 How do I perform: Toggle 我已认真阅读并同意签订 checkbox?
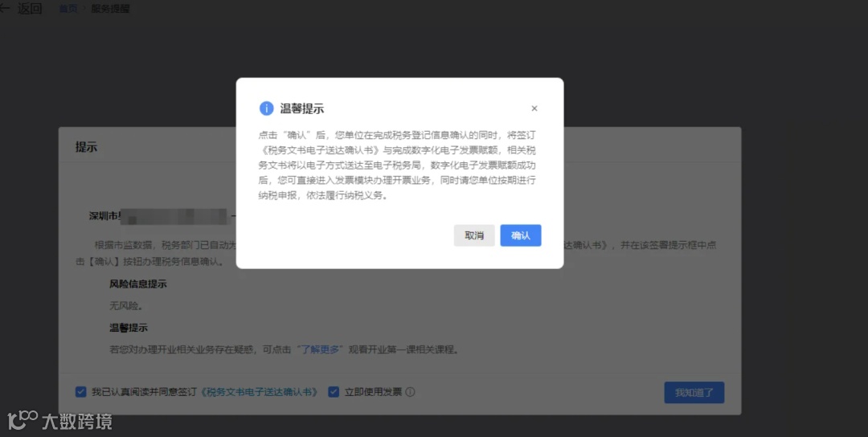pyautogui.click(x=81, y=392)
